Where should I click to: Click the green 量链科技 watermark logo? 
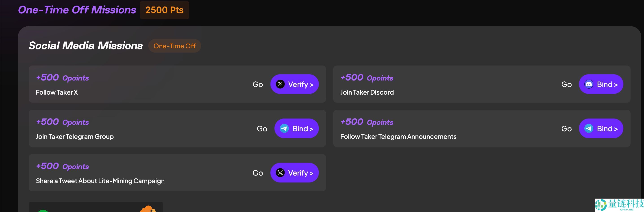600,205
